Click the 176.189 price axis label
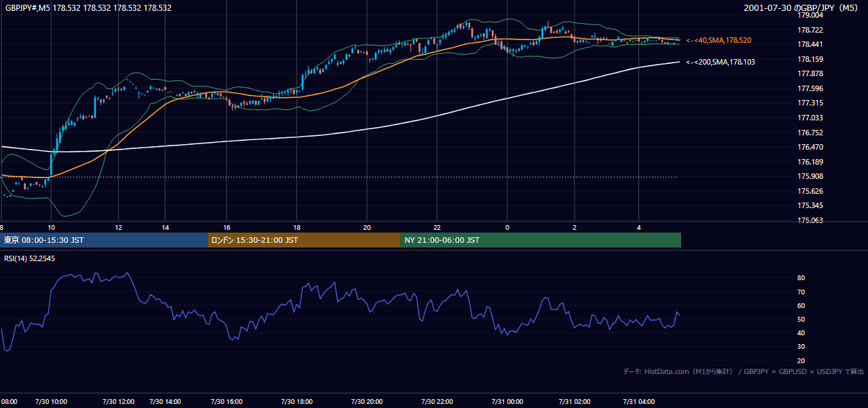 809,162
